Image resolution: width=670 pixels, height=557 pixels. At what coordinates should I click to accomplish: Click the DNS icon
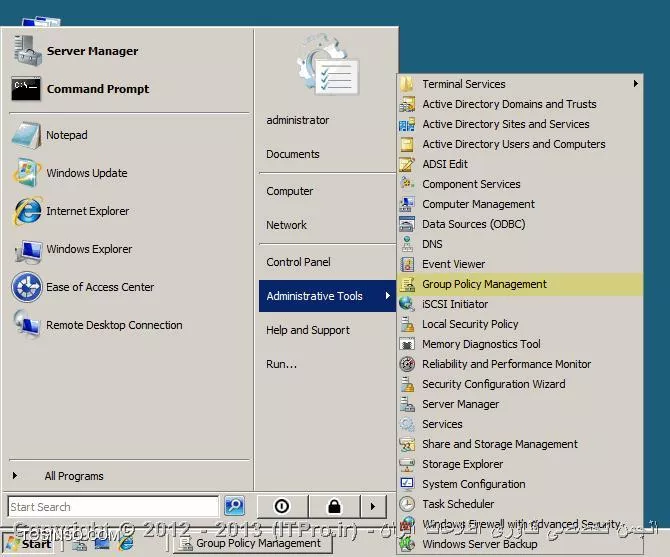[407, 244]
